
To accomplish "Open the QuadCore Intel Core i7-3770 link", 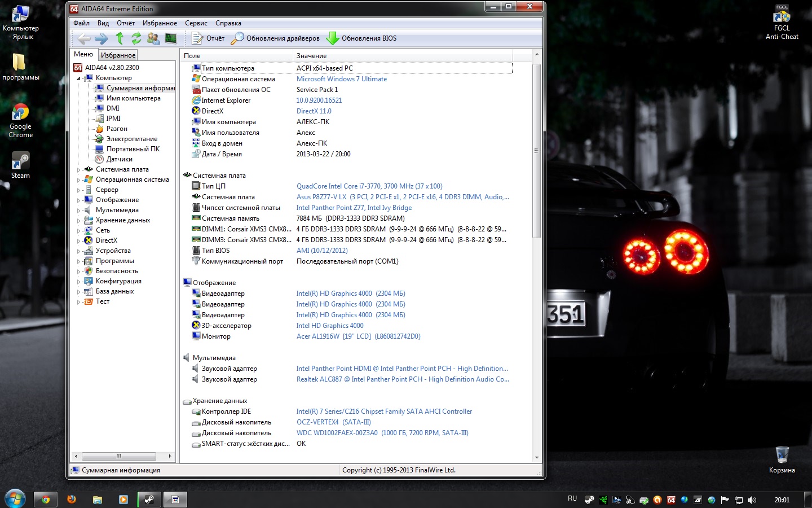I will pos(369,186).
